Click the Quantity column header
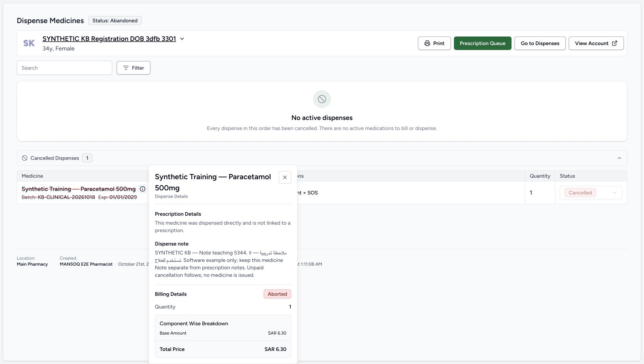 540,176
